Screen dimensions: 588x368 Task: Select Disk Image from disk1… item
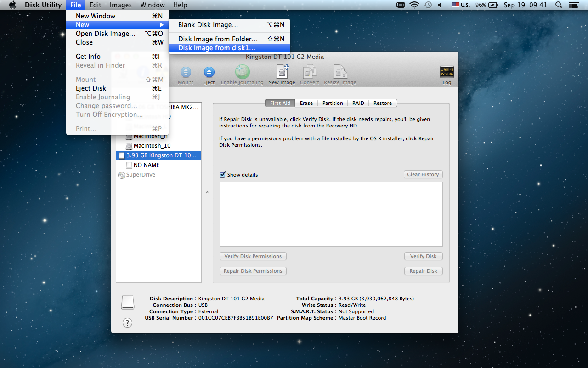229,48
